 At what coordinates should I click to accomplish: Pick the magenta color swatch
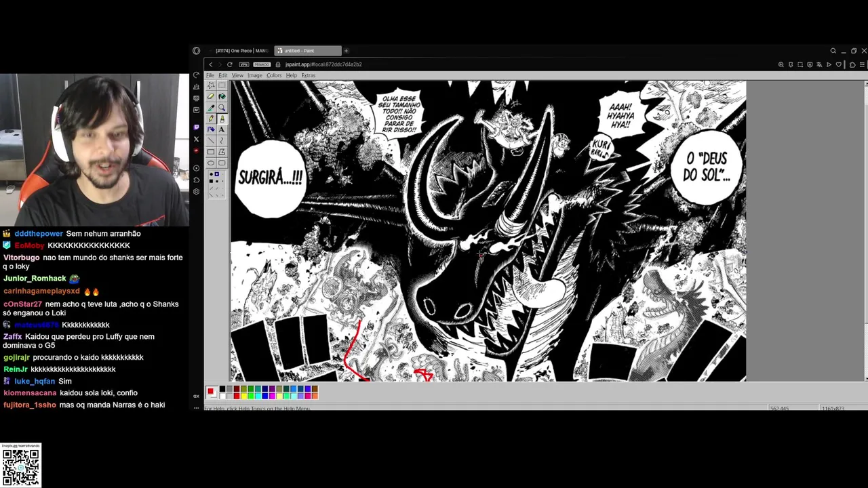pyautogui.click(x=272, y=396)
